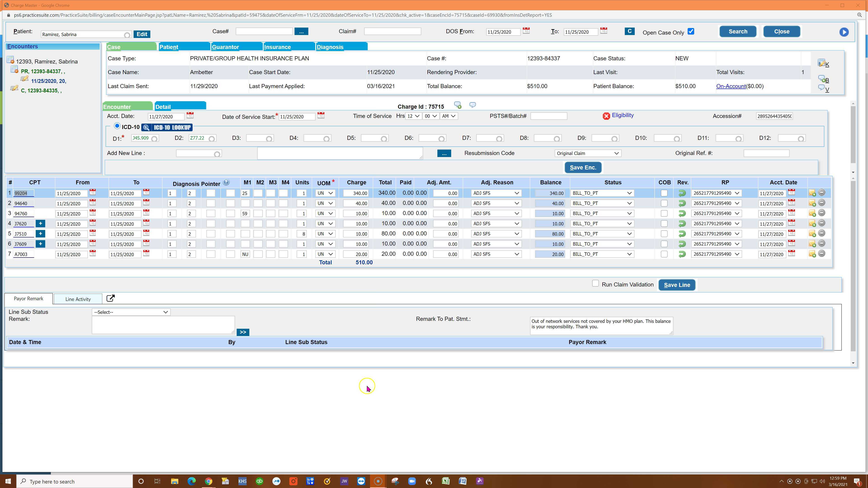Uncheck Open Case Only checkbox
The image size is (868, 488).
tap(691, 32)
